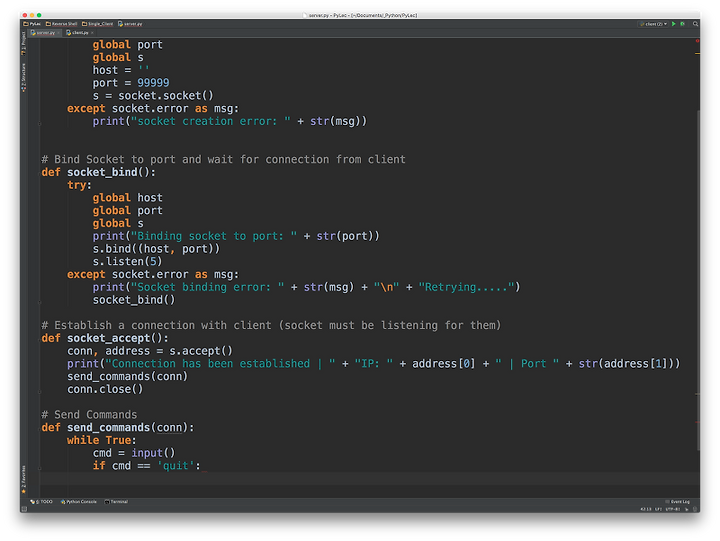Toggle tool window bars icon in status bar corner
This screenshot has height=541, width=720.
pos(24,509)
